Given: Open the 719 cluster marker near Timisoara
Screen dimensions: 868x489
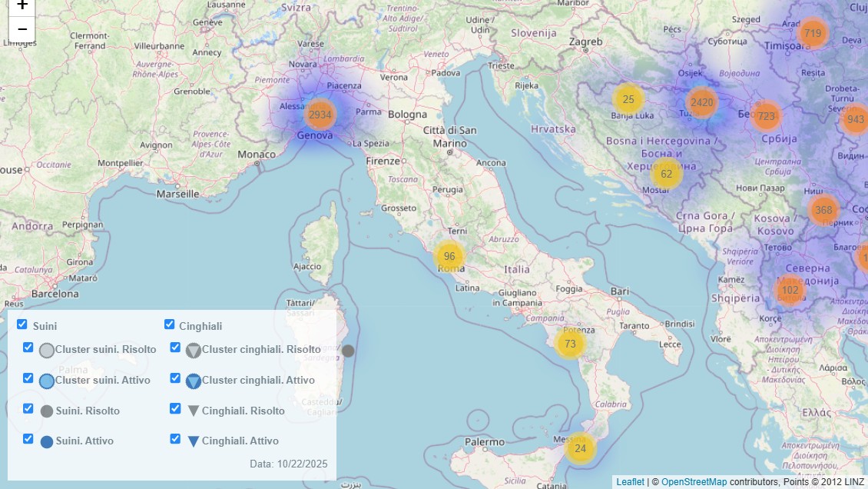Looking at the screenshot, I should pos(813,33).
